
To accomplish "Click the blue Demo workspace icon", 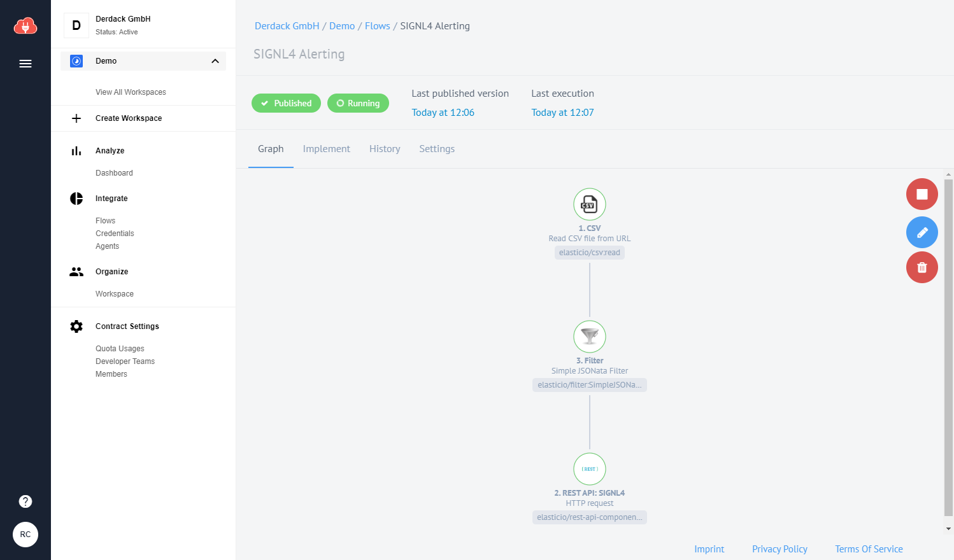I will 76,61.
